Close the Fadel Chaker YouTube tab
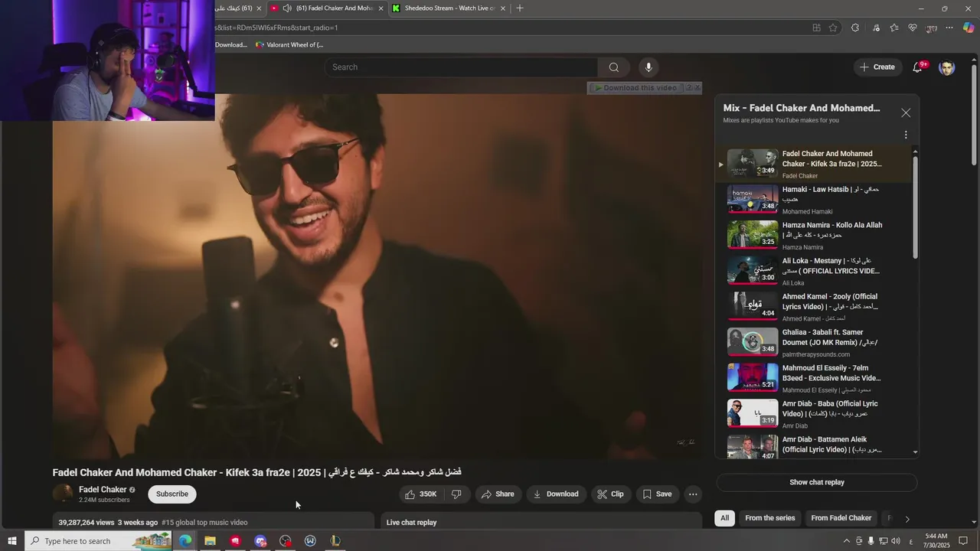The height and width of the screenshot is (551, 980). tap(381, 8)
